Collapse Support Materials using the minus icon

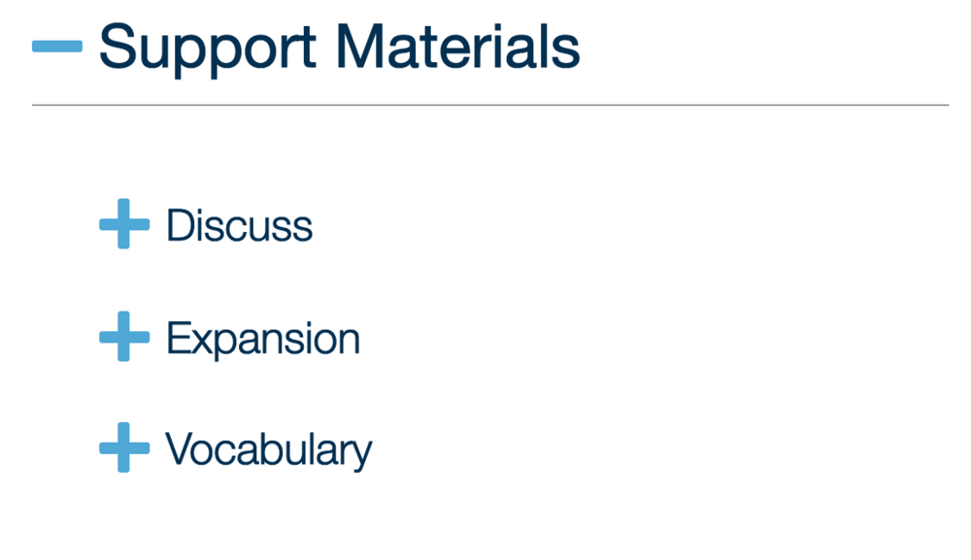57,47
